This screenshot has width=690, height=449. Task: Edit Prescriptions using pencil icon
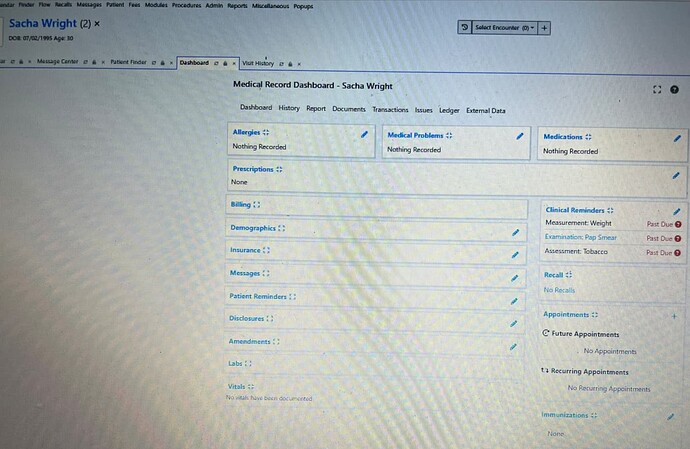676,176
